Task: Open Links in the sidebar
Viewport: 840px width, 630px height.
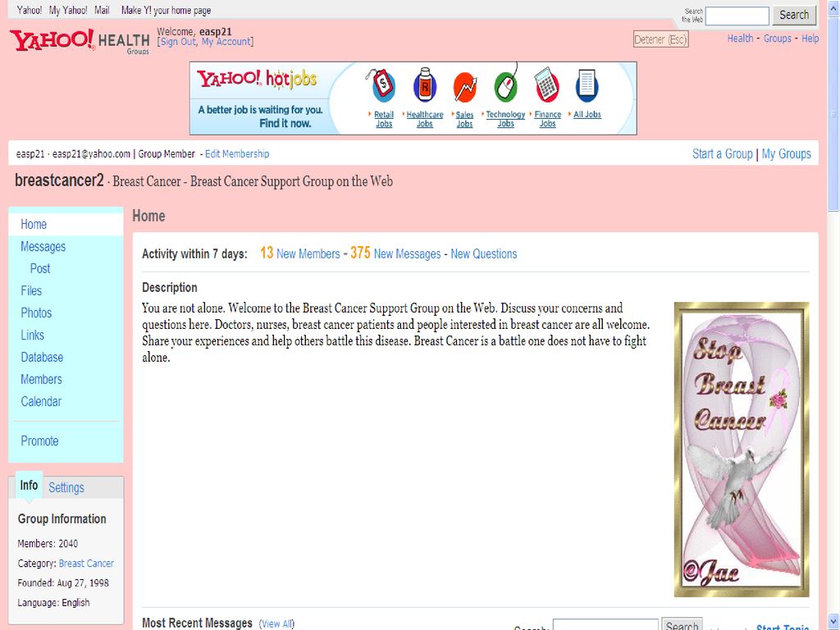Action: click(32, 335)
